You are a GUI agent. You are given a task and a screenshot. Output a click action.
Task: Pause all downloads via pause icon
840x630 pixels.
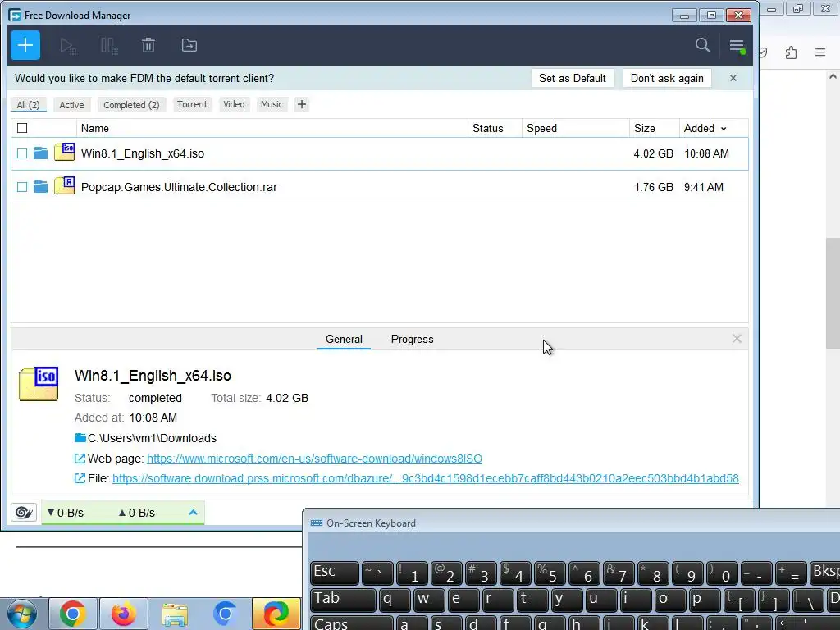[x=109, y=46]
